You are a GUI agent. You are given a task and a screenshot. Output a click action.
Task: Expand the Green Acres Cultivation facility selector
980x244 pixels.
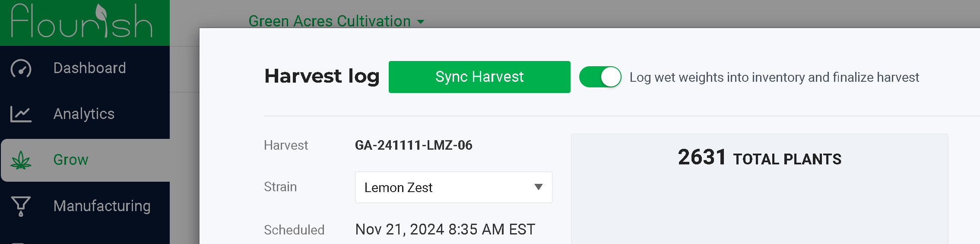click(x=336, y=21)
